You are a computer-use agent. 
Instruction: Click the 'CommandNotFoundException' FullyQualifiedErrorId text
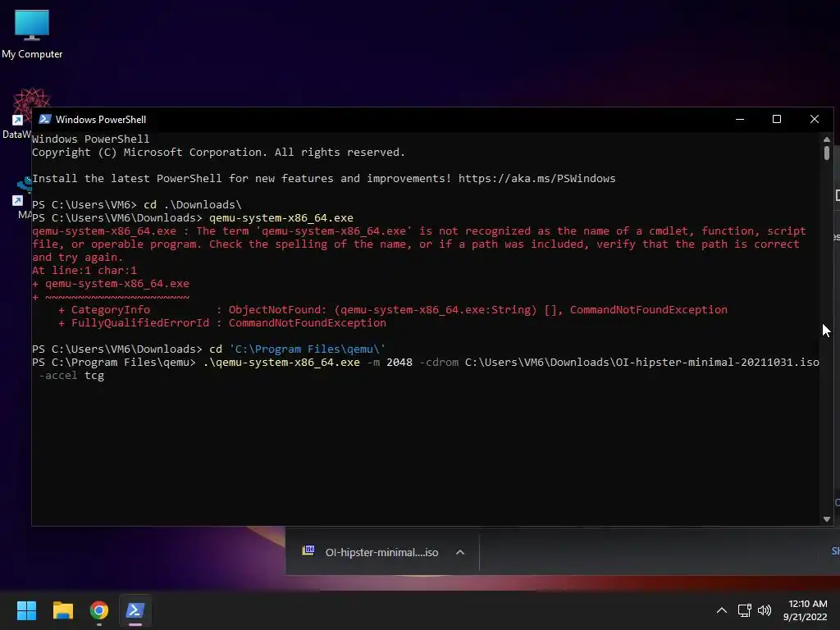pos(307,322)
